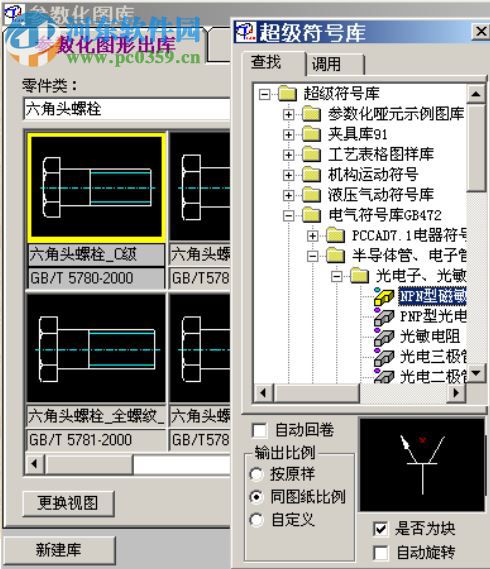Close the 超级符号库 dialog
Screen dimensions: 490x569
[481, 32]
